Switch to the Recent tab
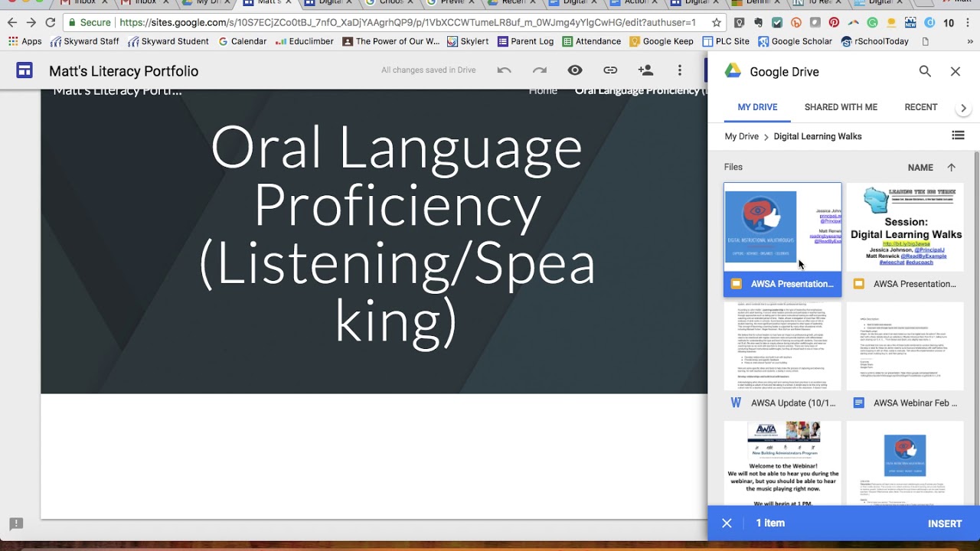Viewport: 980px width, 551px height. (x=921, y=107)
